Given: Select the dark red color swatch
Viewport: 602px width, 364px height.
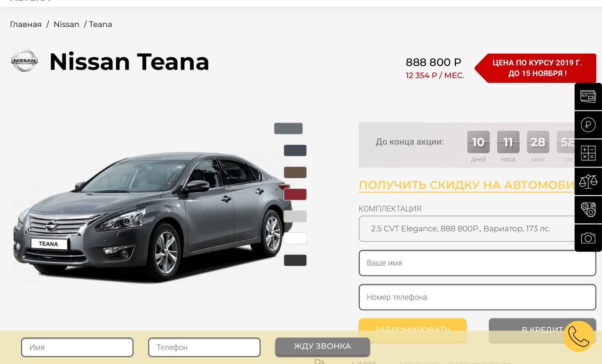Looking at the screenshot, I should coord(295,194).
